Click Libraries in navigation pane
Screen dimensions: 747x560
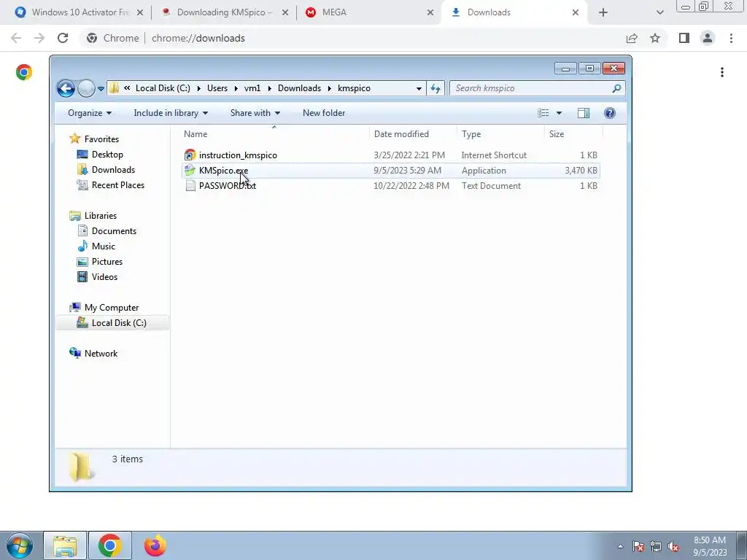(x=101, y=216)
